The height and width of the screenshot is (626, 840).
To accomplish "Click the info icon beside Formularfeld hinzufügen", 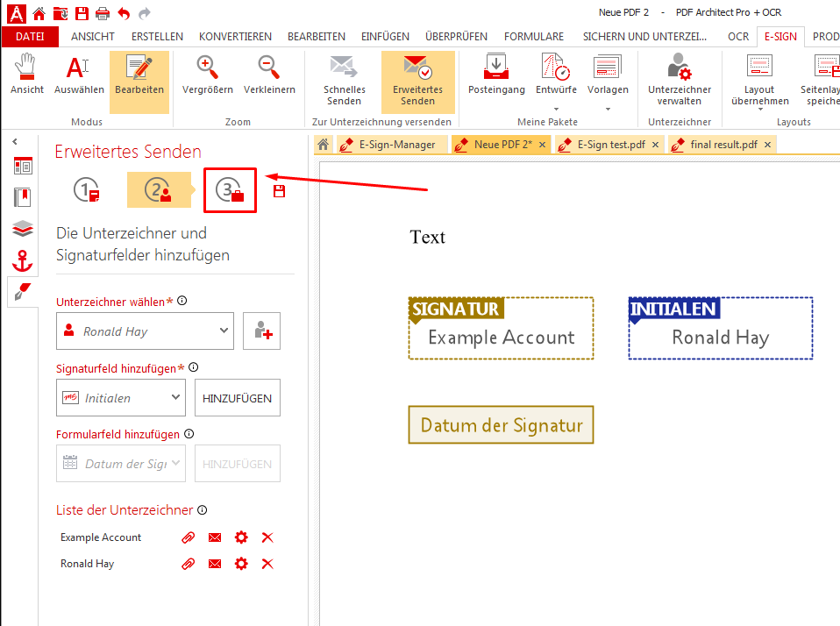I will [189, 434].
